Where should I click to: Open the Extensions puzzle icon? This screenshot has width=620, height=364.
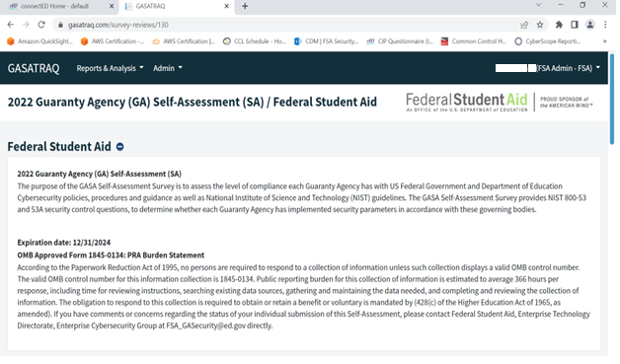[x=559, y=25]
